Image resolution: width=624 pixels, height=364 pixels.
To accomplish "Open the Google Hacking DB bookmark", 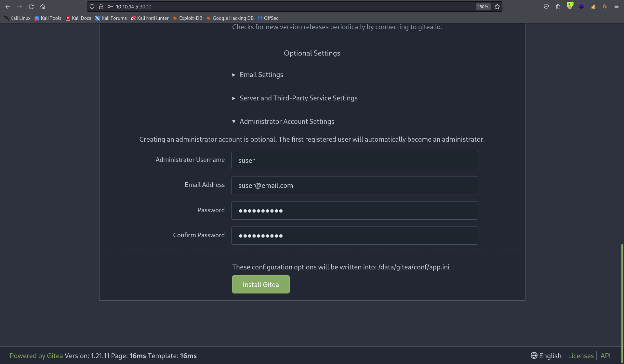I will [230, 18].
